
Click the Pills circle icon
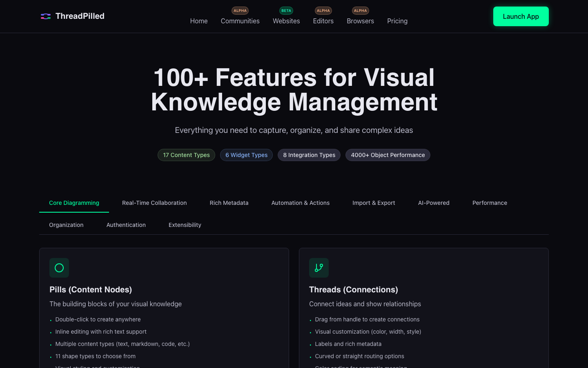[x=59, y=268]
